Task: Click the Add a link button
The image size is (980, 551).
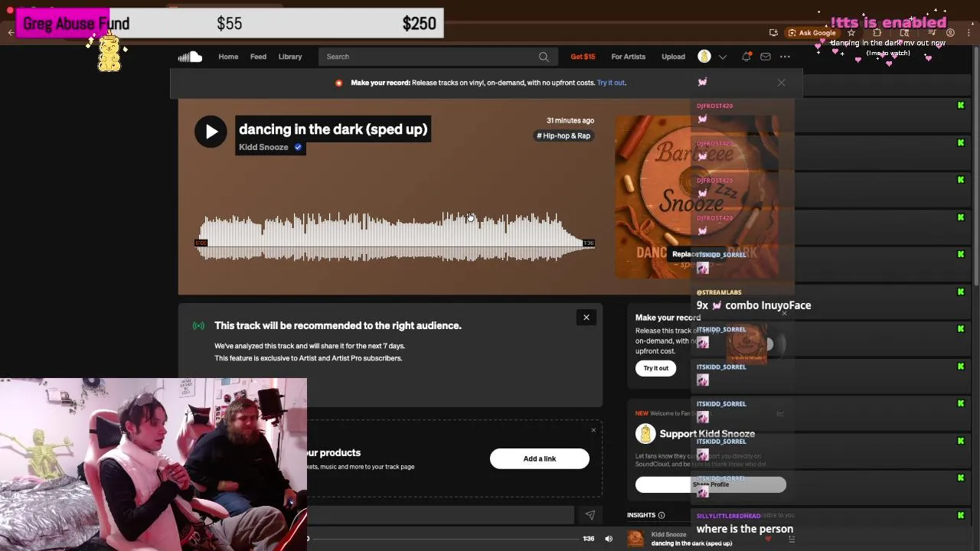Action: [x=540, y=458]
